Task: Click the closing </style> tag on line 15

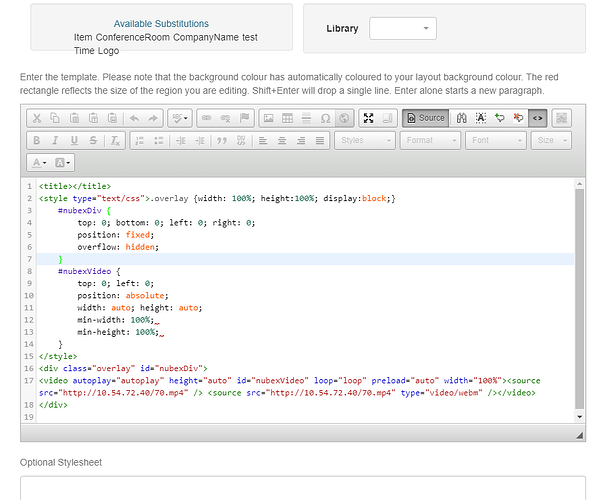Action: click(x=58, y=356)
